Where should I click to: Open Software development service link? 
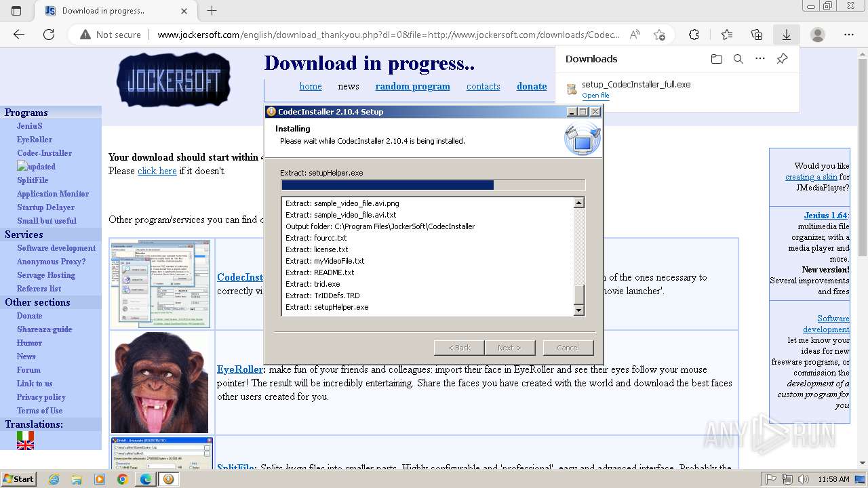click(56, 248)
